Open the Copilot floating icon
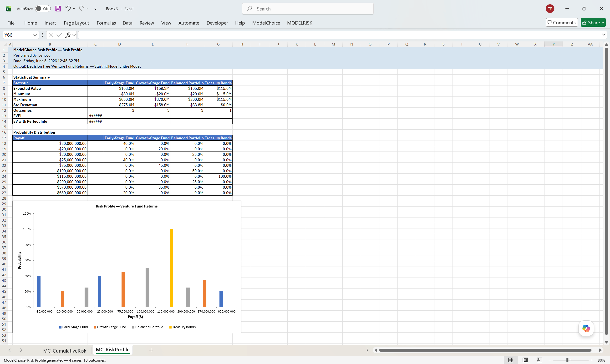 point(586,328)
